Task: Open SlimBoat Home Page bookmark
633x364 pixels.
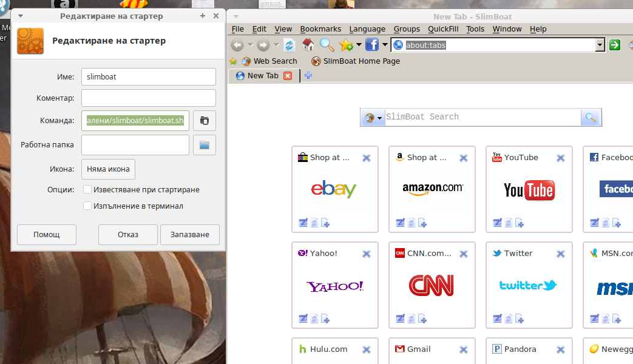Action: coord(356,61)
